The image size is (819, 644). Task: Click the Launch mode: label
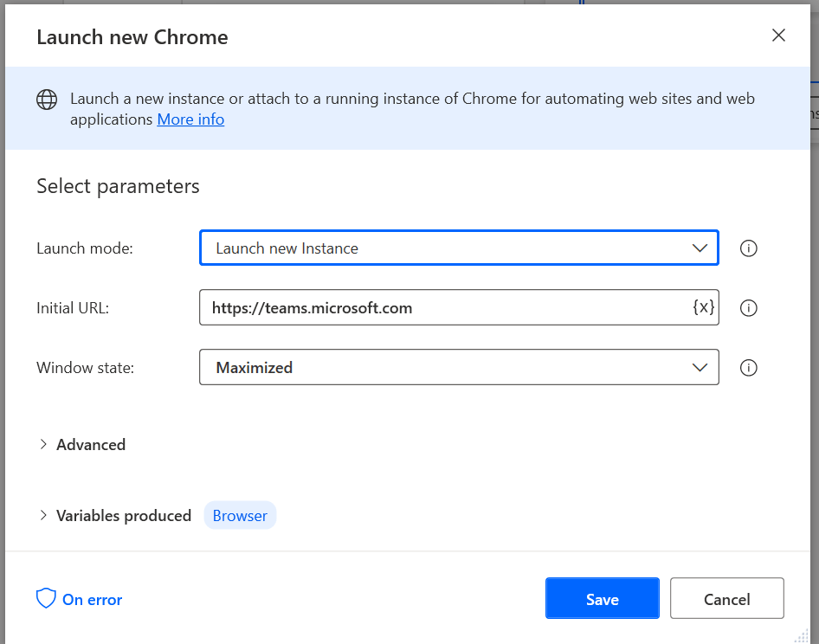[x=85, y=248]
